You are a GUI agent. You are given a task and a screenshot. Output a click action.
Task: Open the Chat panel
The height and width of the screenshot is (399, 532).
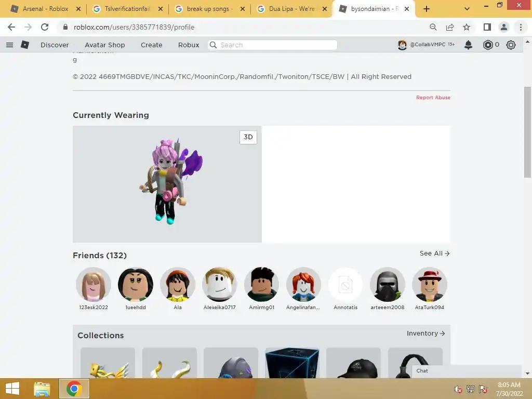467,371
